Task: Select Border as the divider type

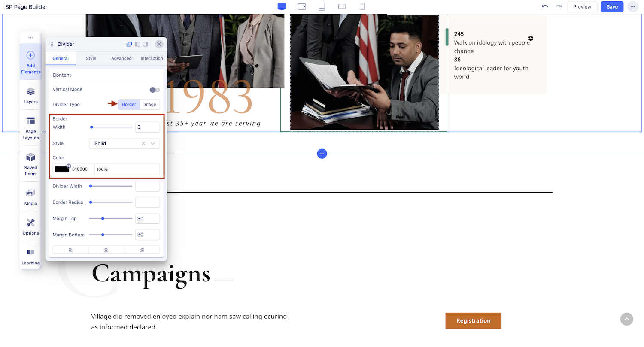Action: (x=129, y=104)
